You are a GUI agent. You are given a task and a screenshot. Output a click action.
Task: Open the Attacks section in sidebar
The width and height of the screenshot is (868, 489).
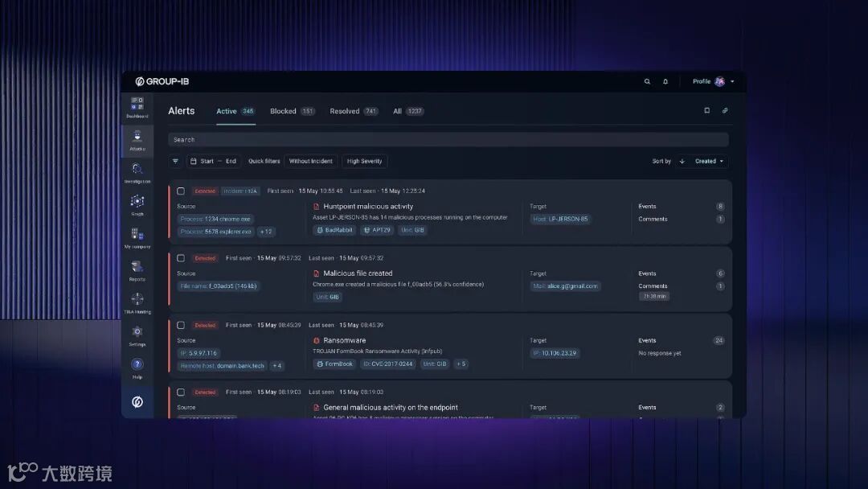click(137, 140)
